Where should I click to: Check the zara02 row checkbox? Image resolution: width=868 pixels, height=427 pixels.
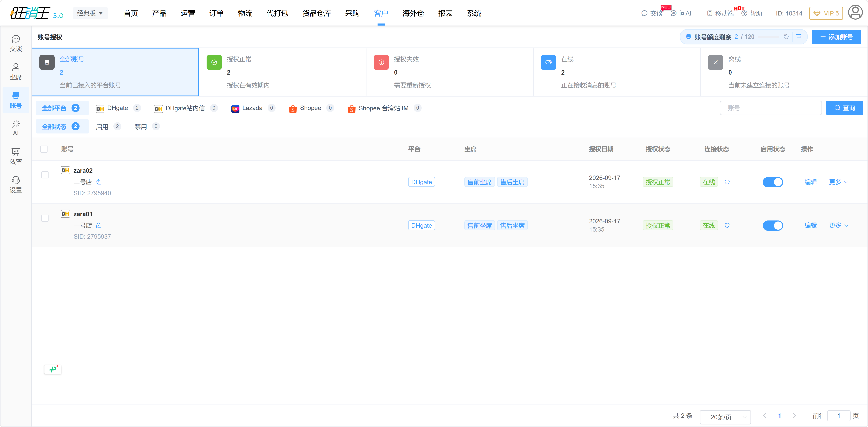coord(45,175)
